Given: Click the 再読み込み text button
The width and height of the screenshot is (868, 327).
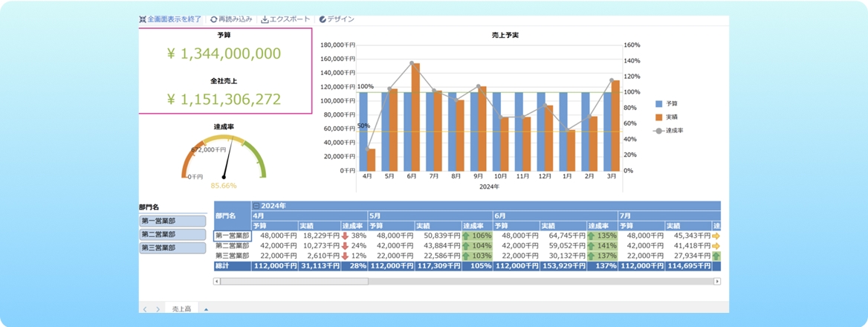Looking at the screenshot, I should coord(236,19).
